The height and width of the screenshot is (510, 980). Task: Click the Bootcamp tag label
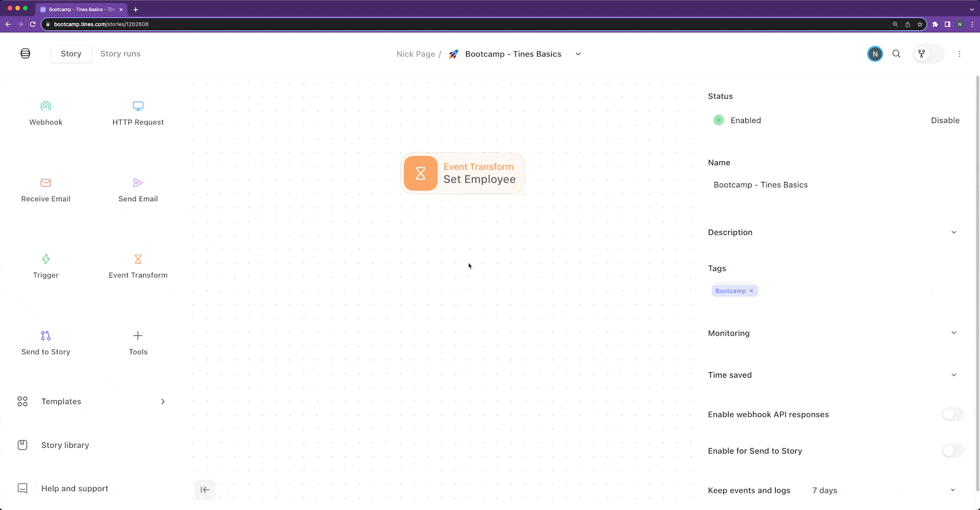pos(730,291)
